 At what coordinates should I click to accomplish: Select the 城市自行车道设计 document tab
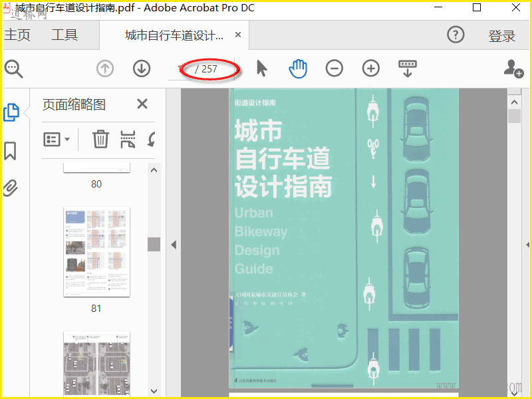pyautogui.click(x=174, y=35)
